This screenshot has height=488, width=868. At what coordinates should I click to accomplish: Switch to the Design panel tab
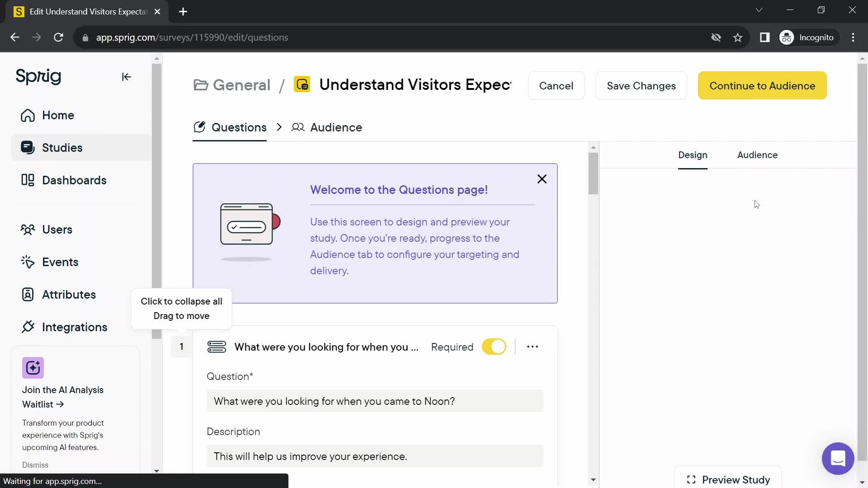(693, 155)
